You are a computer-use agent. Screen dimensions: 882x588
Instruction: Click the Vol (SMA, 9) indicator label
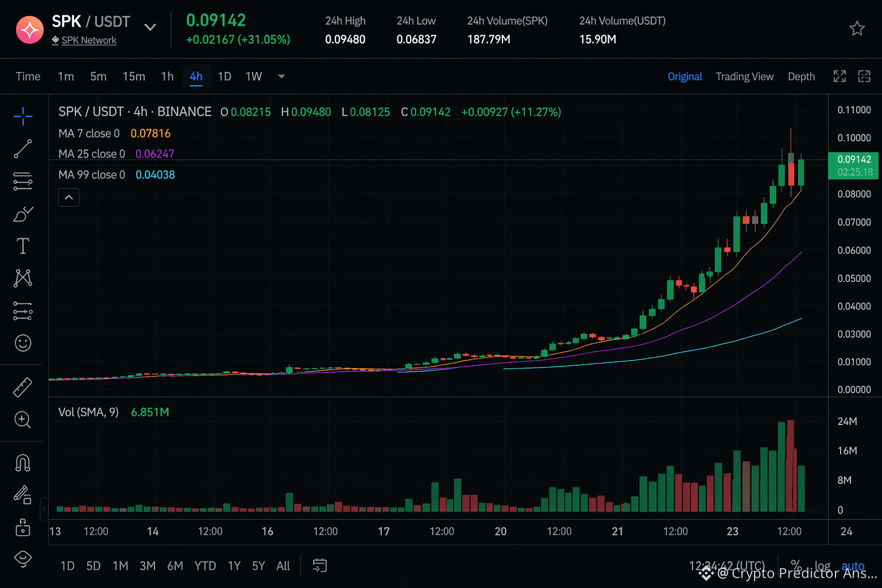(88, 412)
